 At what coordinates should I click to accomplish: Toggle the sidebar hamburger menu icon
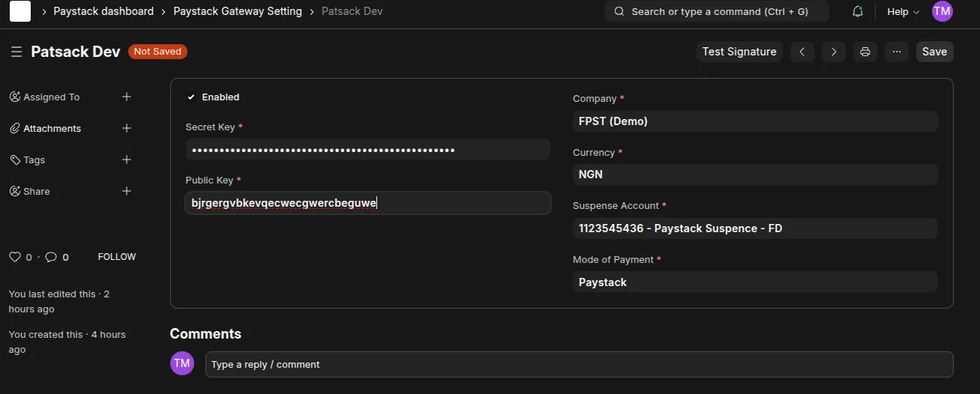pyautogui.click(x=16, y=52)
